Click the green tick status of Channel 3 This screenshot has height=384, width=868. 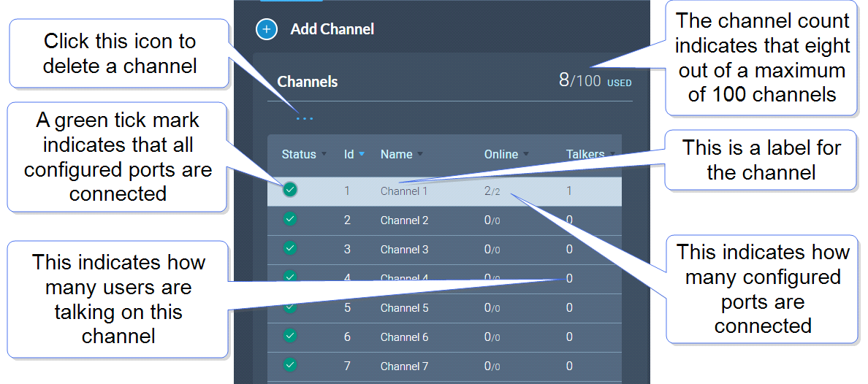point(290,248)
